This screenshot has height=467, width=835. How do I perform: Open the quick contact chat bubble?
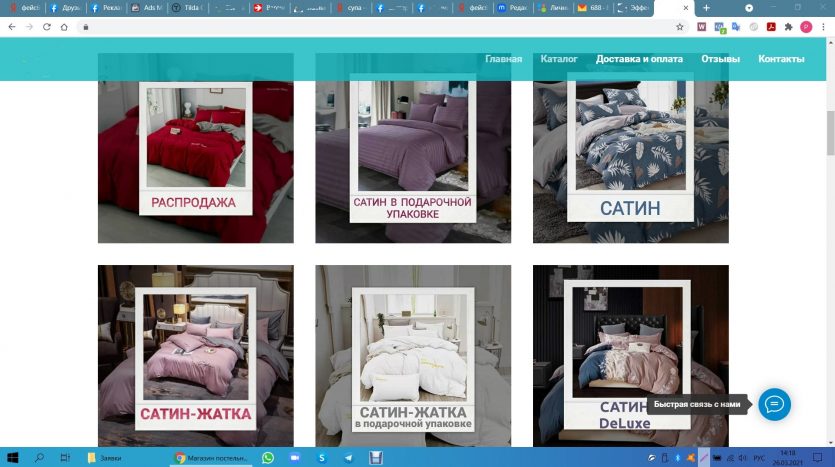[774, 404]
